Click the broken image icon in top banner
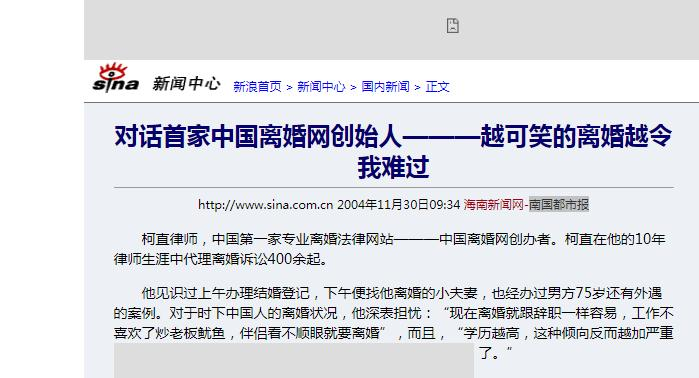699x378 pixels. tap(452, 25)
